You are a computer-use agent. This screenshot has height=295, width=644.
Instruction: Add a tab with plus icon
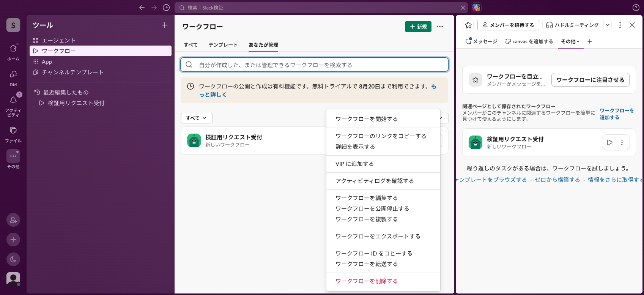(590, 41)
